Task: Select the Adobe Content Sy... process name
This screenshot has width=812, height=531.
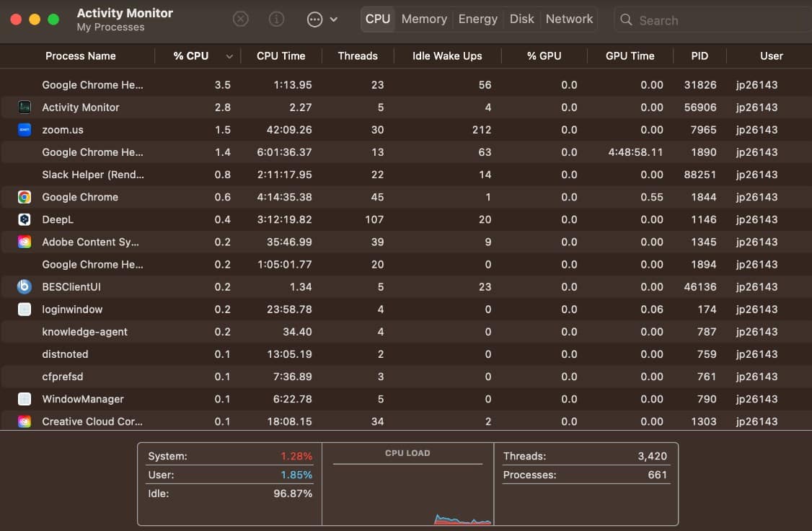Action: (90, 242)
